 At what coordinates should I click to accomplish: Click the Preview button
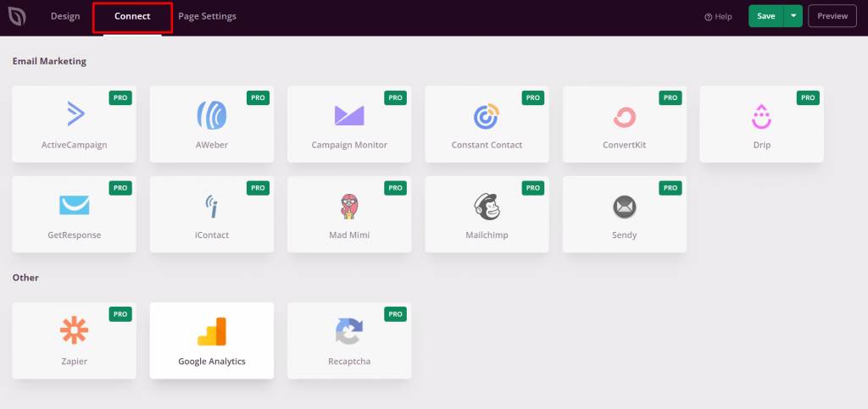[x=832, y=16]
